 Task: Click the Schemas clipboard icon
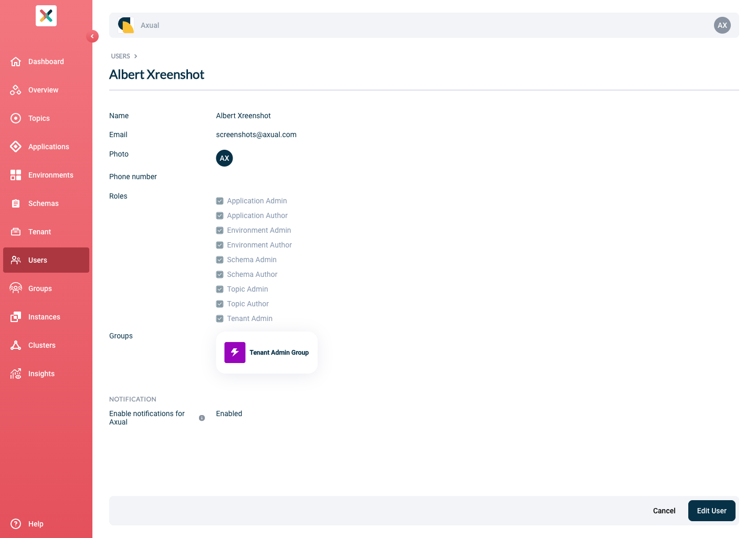point(16,203)
